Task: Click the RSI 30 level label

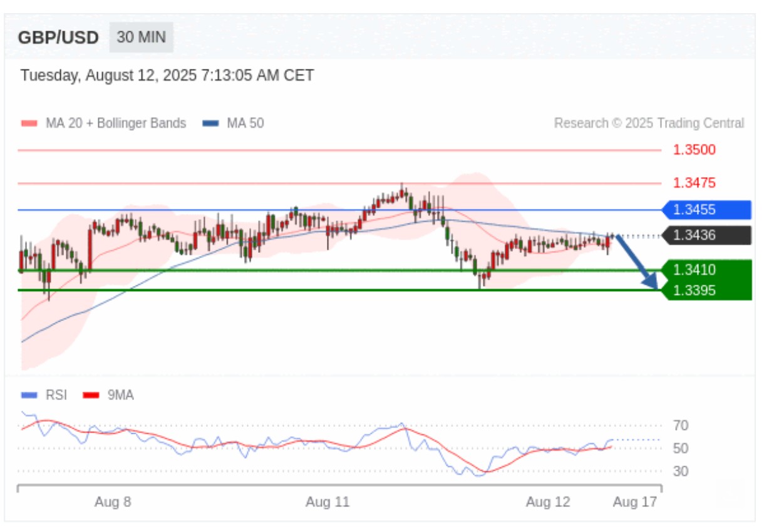Action: coord(681,471)
